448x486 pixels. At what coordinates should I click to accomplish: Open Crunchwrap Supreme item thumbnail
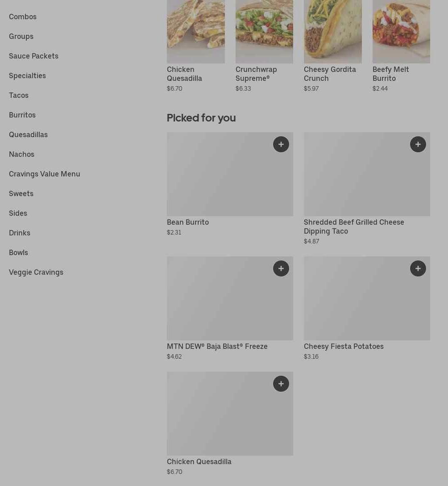click(264, 31)
